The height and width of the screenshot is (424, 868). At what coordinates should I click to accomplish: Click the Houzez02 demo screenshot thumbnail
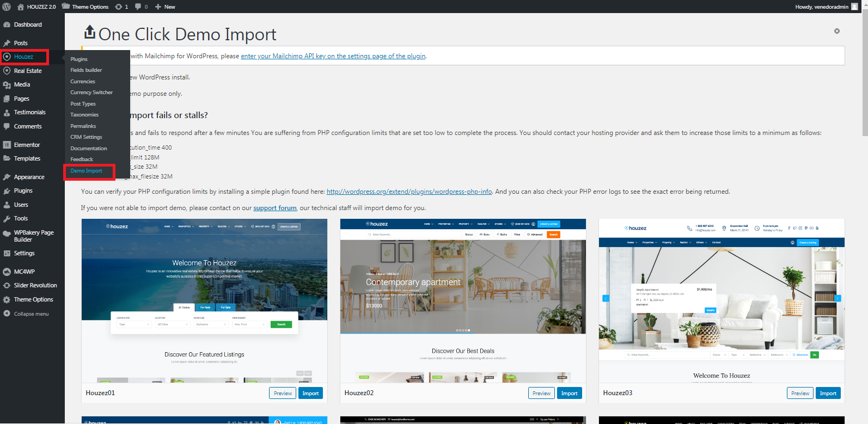[x=463, y=301]
